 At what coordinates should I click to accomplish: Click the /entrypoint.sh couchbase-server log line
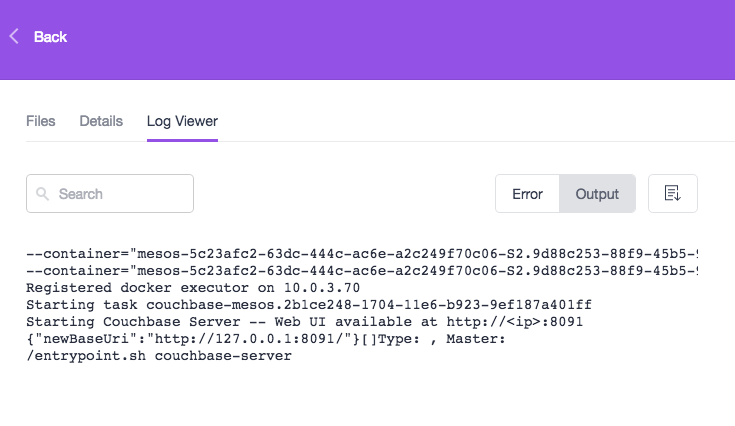coord(159,356)
